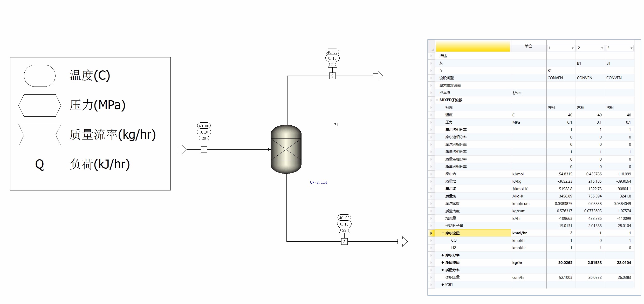Click stream 1 pressure tag 0.10
This screenshot has width=644, height=304.
tap(204, 132)
